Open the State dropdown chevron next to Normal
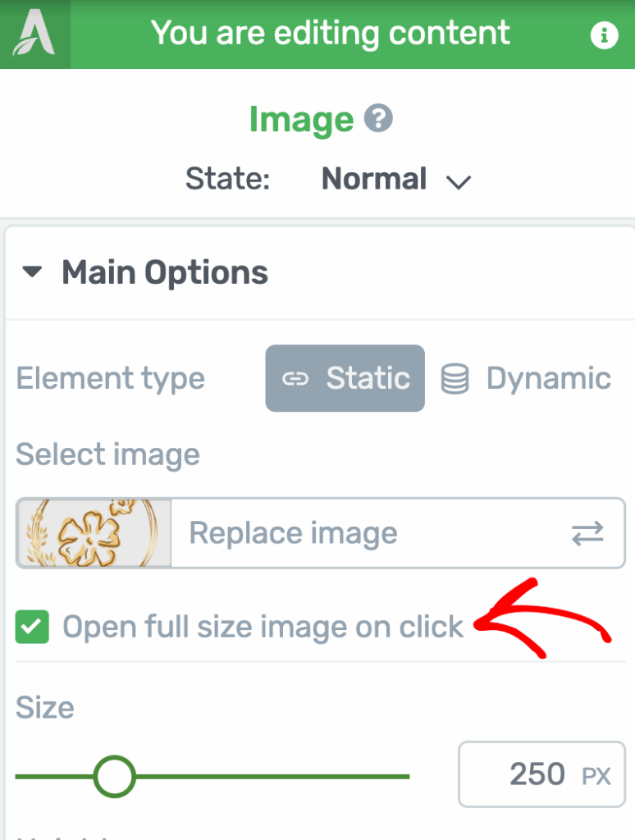 (458, 181)
